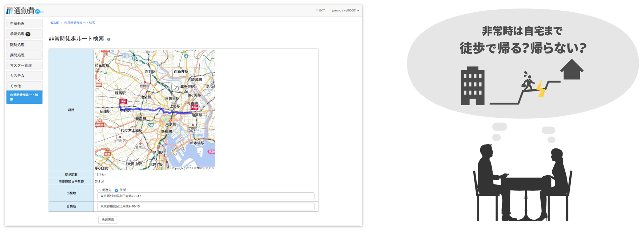Image resolution: width=644 pixels, height=232 pixels.
Task: Click the route 17 shield on map
Action: pyautogui.click(x=134, y=59)
